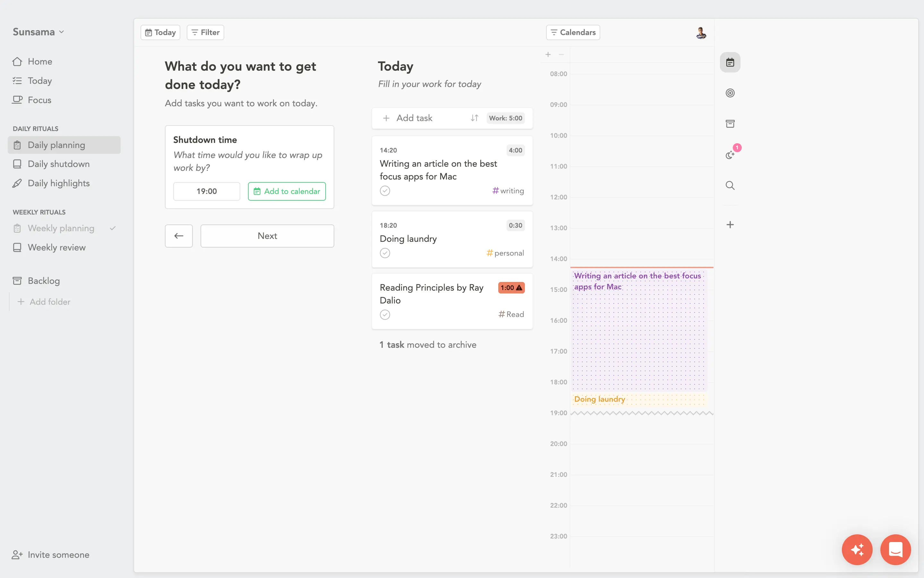Open Daily shutdown ritual
Image resolution: width=924 pixels, height=578 pixels.
[64, 164]
